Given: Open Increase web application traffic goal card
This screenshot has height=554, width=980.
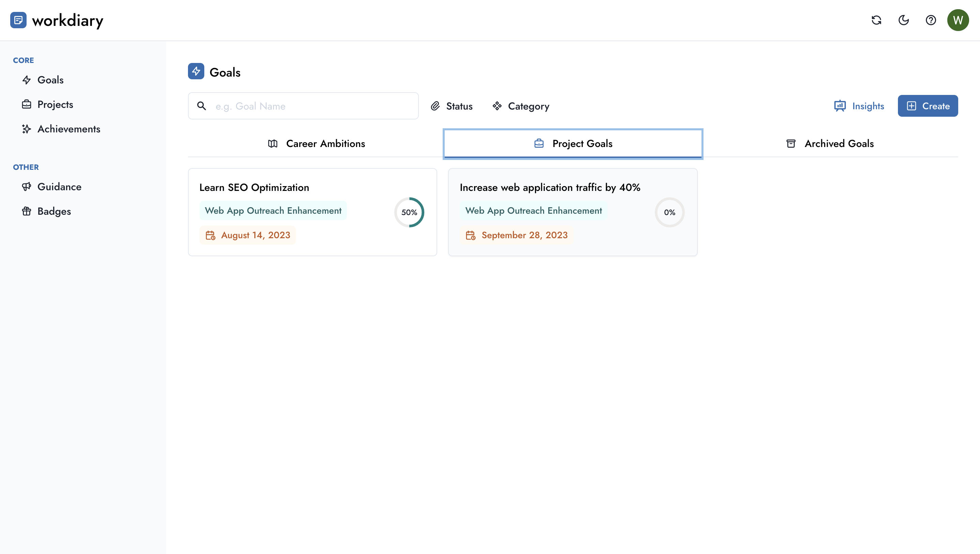Looking at the screenshot, I should [550, 188].
